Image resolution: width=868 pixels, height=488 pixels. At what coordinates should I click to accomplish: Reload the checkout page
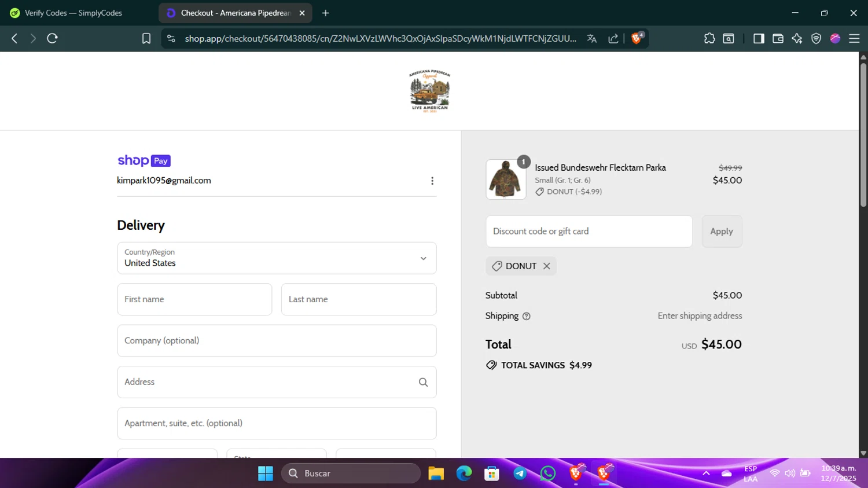click(52, 38)
